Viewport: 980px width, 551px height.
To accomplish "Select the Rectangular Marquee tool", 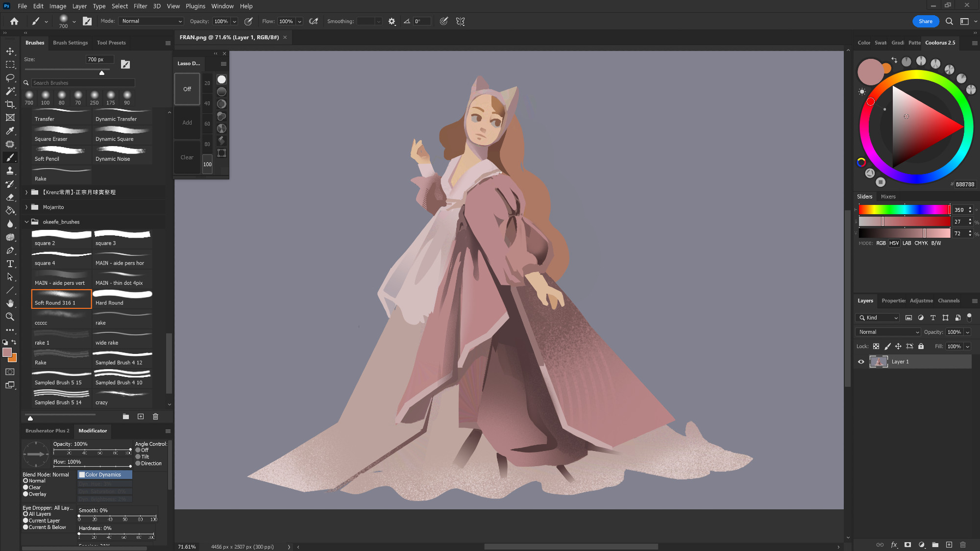I will click(x=10, y=64).
